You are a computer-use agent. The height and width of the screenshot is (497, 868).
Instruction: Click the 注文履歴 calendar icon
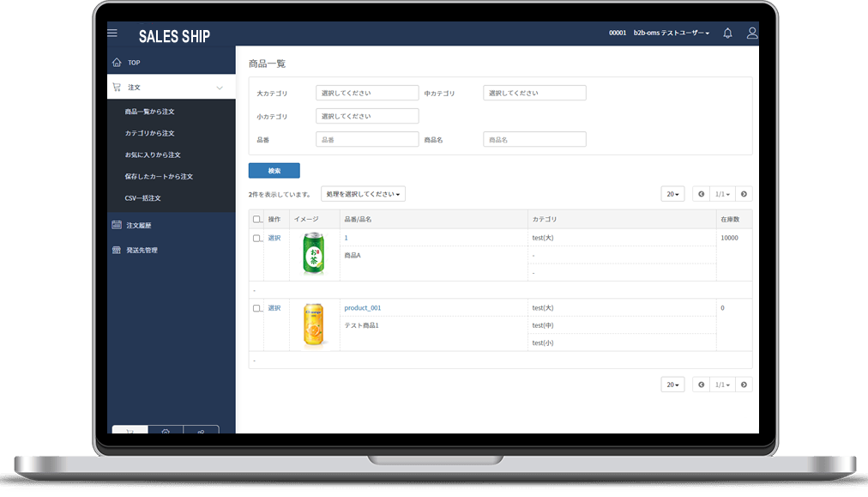117,225
